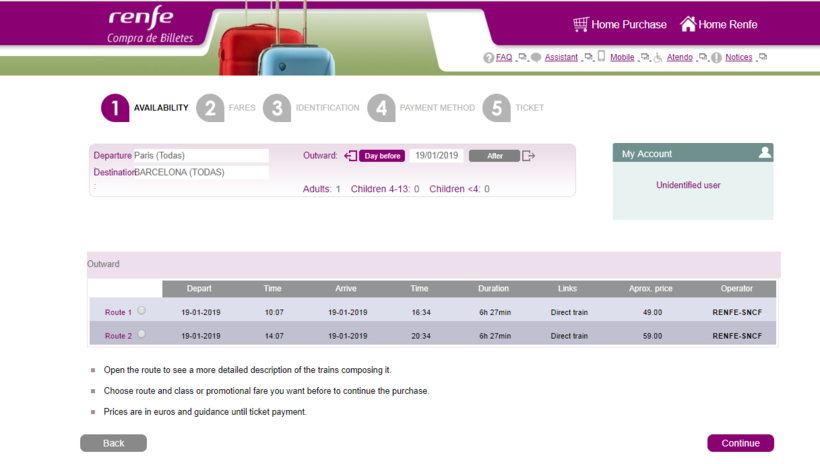Click the outward date field
Viewport: 820px width, 464px height.
pyautogui.click(x=437, y=156)
